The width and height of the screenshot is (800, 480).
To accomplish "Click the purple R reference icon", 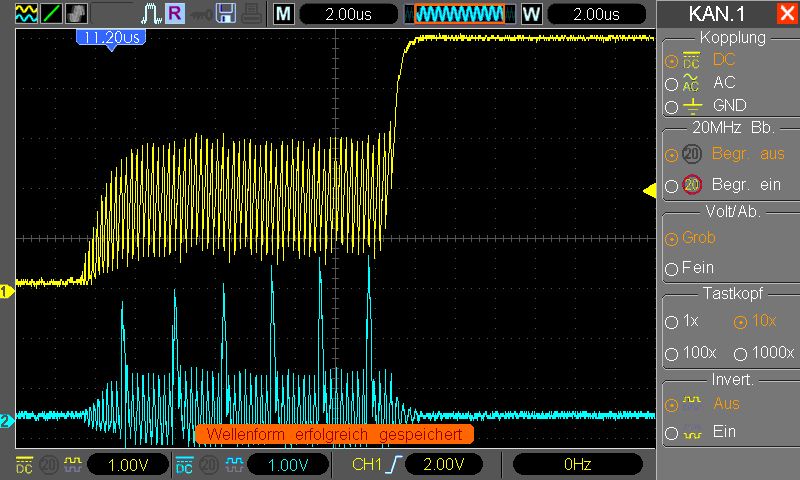I will [175, 14].
